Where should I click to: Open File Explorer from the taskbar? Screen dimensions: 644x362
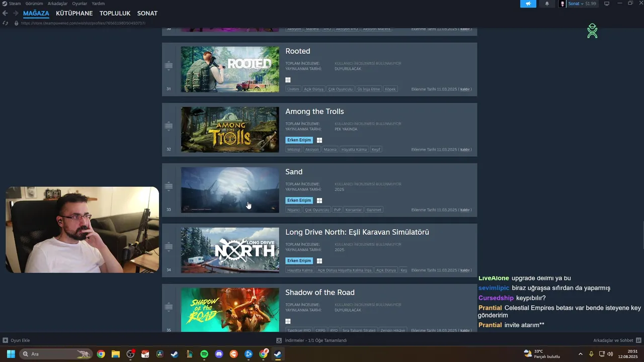click(x=116, y=354)
